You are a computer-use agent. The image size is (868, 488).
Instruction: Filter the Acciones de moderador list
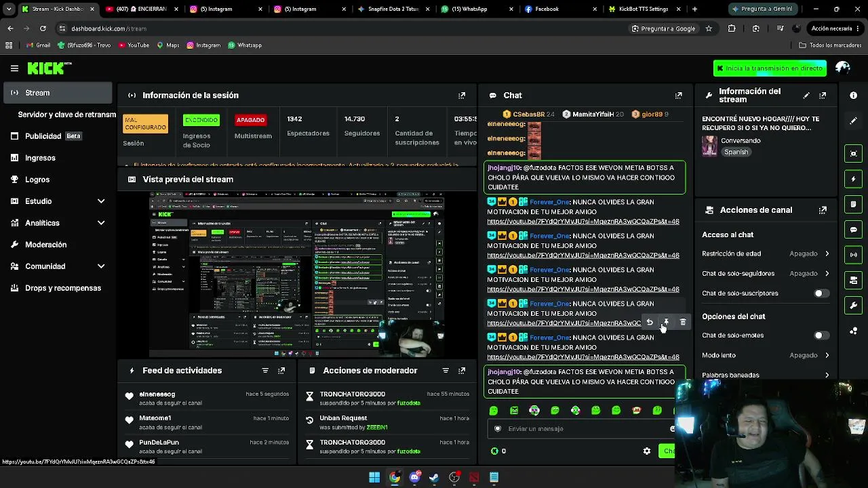point(446,371)
